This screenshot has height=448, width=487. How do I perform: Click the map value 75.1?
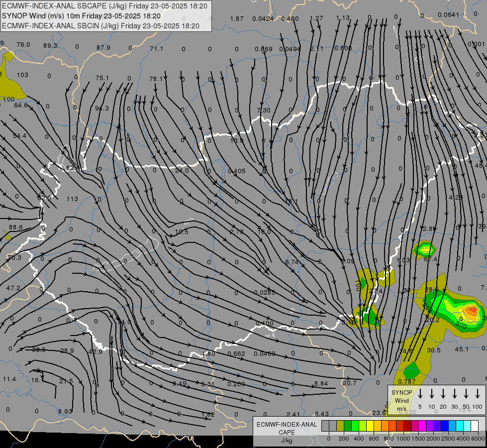click(102, 78)
